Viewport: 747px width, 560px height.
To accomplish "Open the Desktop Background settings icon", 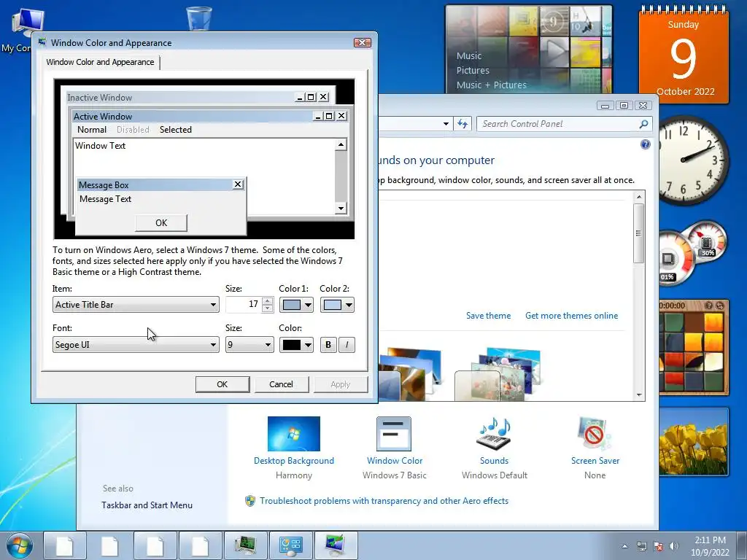I will pos(293,433).
